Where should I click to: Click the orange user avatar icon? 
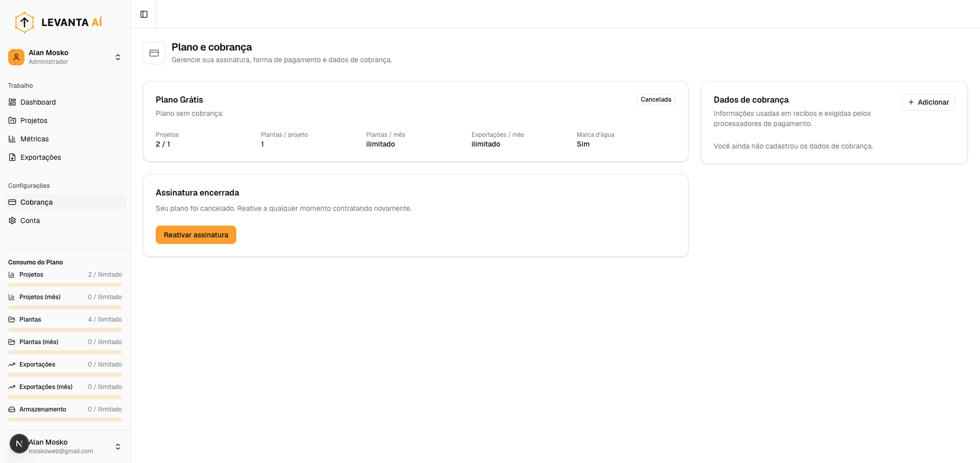(x=16, y=57)
